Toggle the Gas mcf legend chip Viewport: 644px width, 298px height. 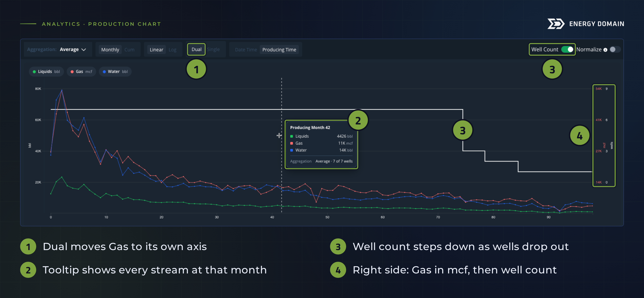pyautogui.click(x=81, y=71)
